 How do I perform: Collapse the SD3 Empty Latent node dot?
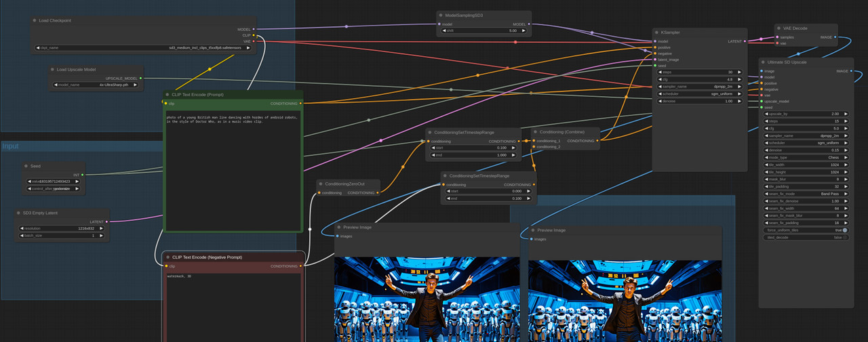(19, 213)
